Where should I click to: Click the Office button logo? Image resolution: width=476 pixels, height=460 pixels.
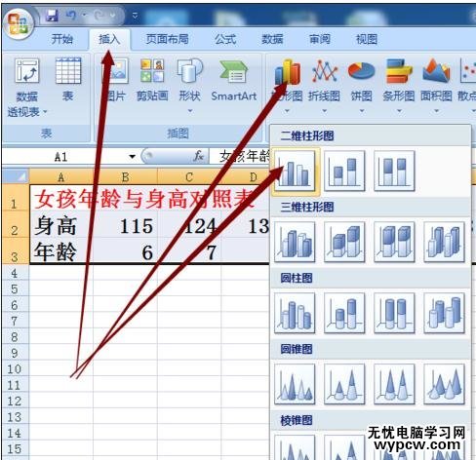point(19,24)
